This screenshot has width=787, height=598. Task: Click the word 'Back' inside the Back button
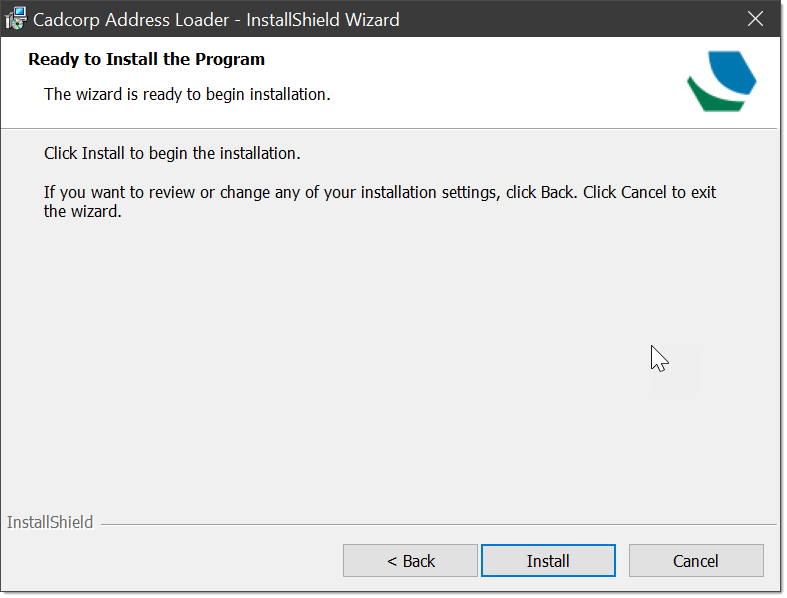(419, 561)
